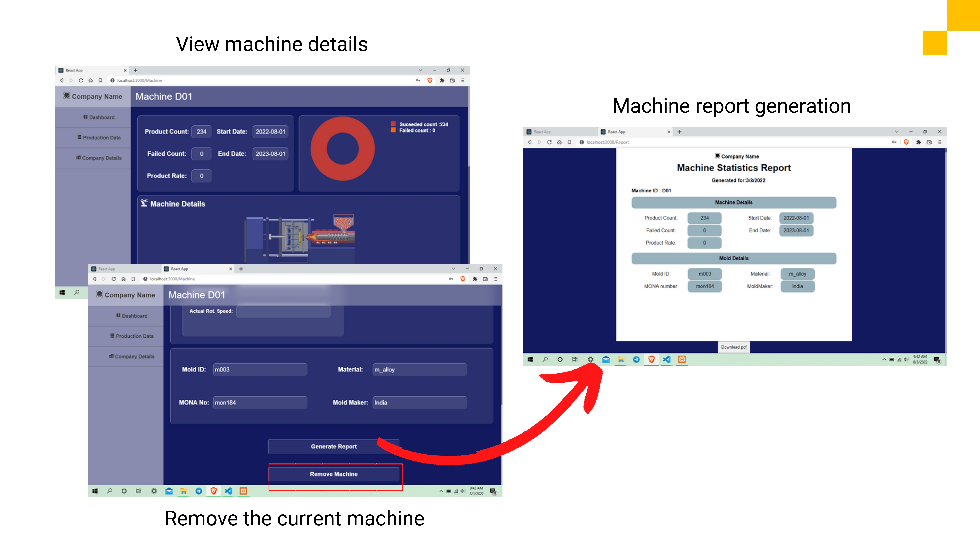This screenshot has width=980, height=551.
Task: Open Settings gear in Report window taskbar
Action: pyautogui.click(x=590, y=359)
